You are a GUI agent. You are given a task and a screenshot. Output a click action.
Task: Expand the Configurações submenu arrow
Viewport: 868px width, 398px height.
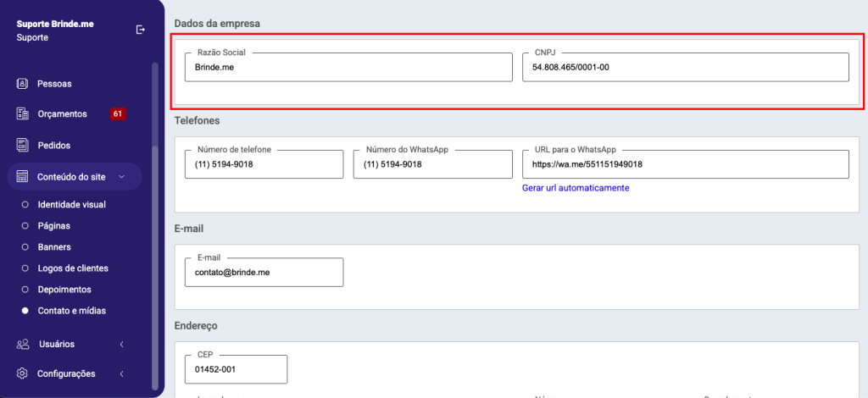pos(122,373)
